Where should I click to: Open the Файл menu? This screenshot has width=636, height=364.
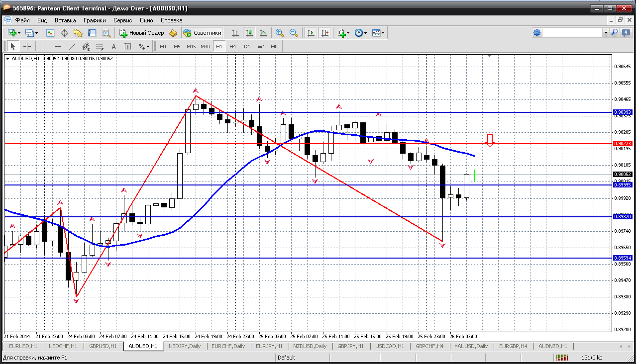coord(22,20)
